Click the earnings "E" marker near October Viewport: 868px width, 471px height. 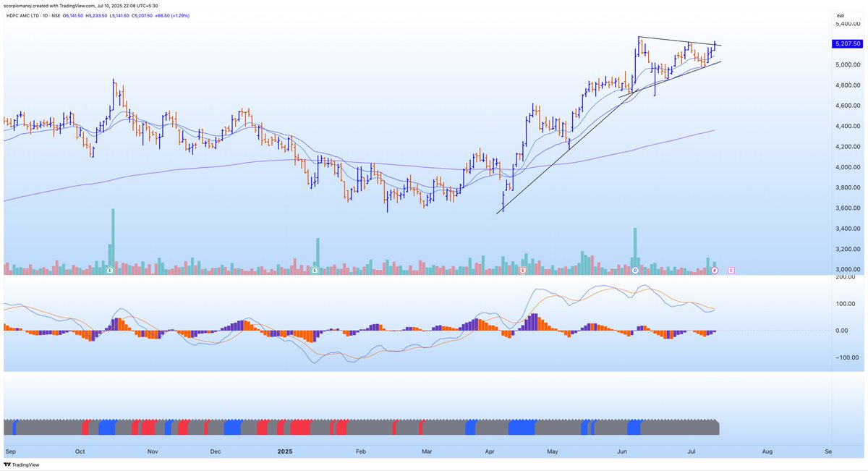coord(109,269)
